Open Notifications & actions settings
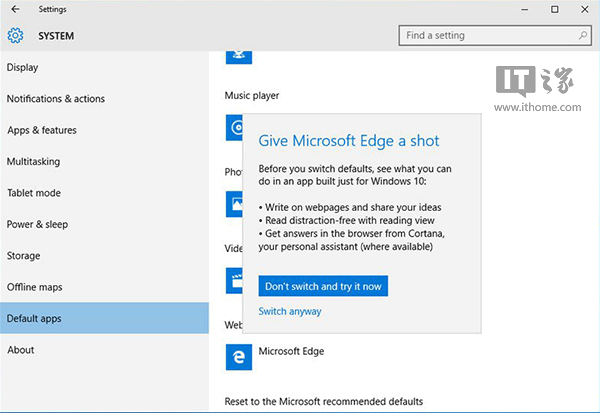The height and width of the screenshot is (413, 600). [104, 99]
